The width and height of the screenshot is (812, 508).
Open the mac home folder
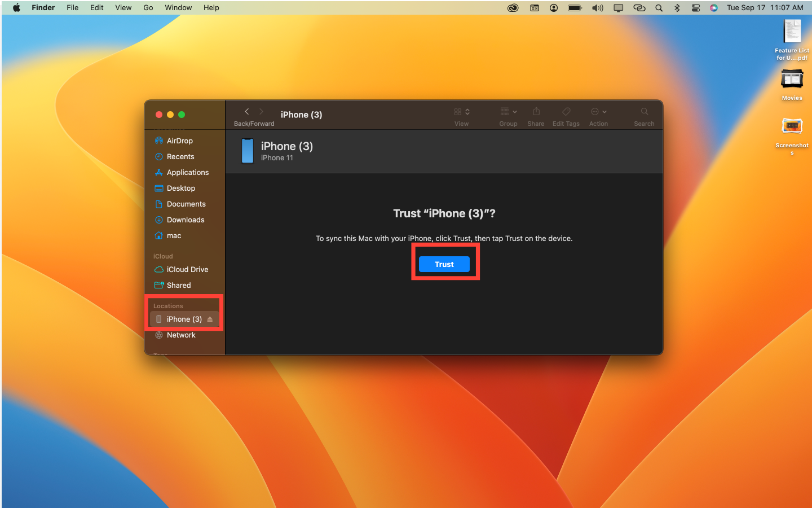(174, 235)
